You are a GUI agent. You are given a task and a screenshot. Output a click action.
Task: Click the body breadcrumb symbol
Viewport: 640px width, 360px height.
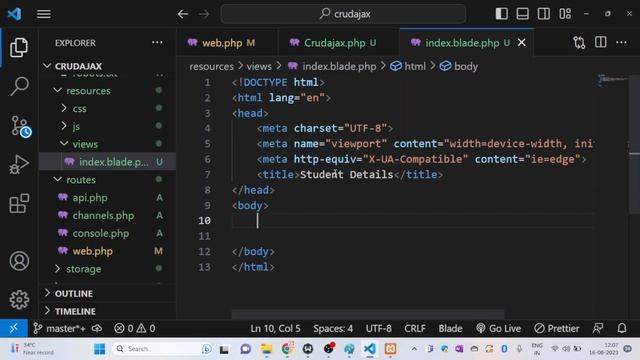[x=459, y=66]
